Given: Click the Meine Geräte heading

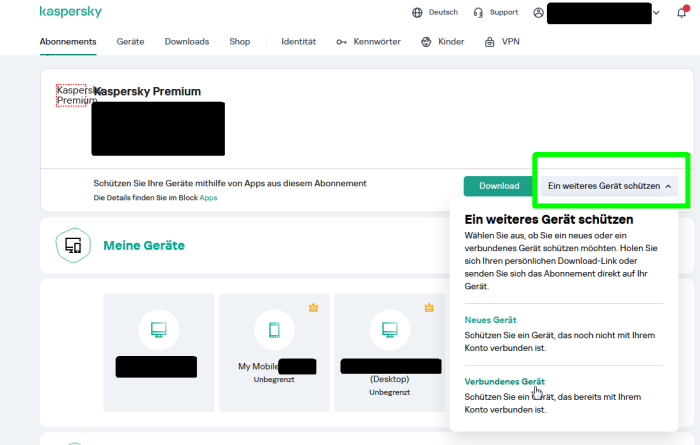Looking at the screenshot, I should pyautogui.click(x=144, y=245).
